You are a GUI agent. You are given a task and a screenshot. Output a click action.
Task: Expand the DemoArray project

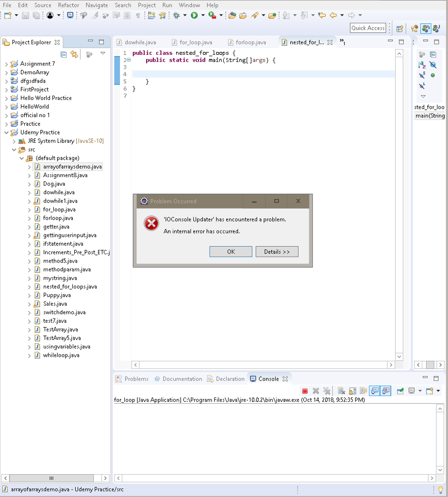(x=6, y=73)
